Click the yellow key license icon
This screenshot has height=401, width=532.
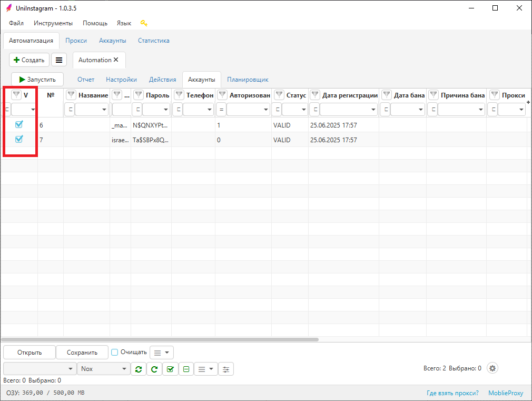tap(144, 23)
